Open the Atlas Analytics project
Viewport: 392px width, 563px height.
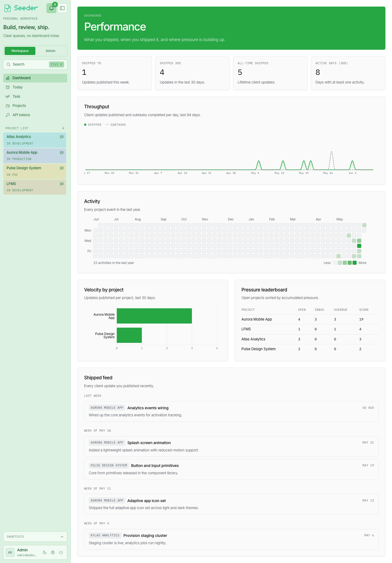coord(35,140)
